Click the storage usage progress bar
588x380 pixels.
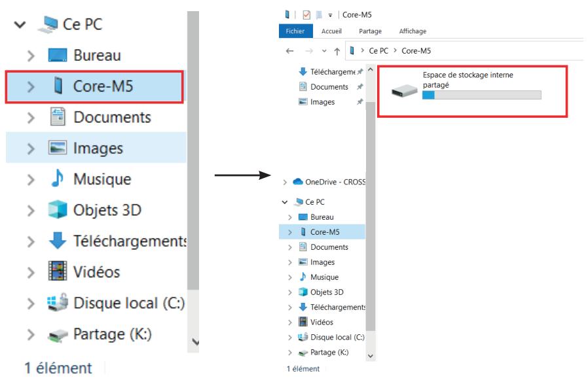(x=481, y=95)
